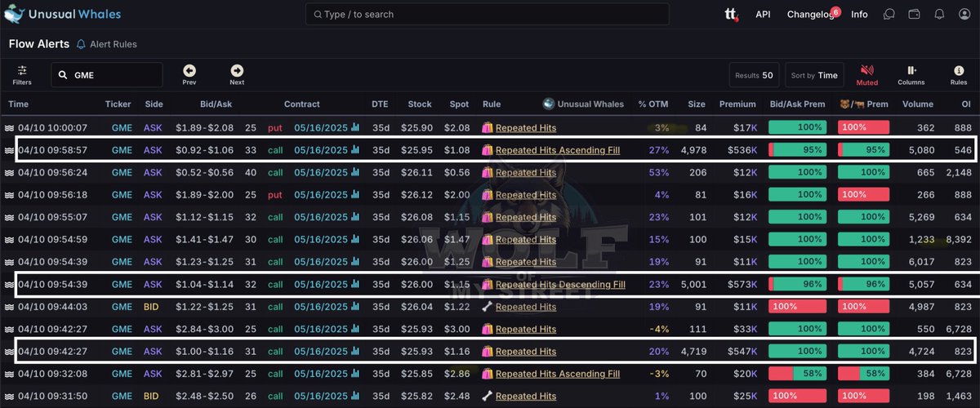Go to Prev page arrow

189,71
